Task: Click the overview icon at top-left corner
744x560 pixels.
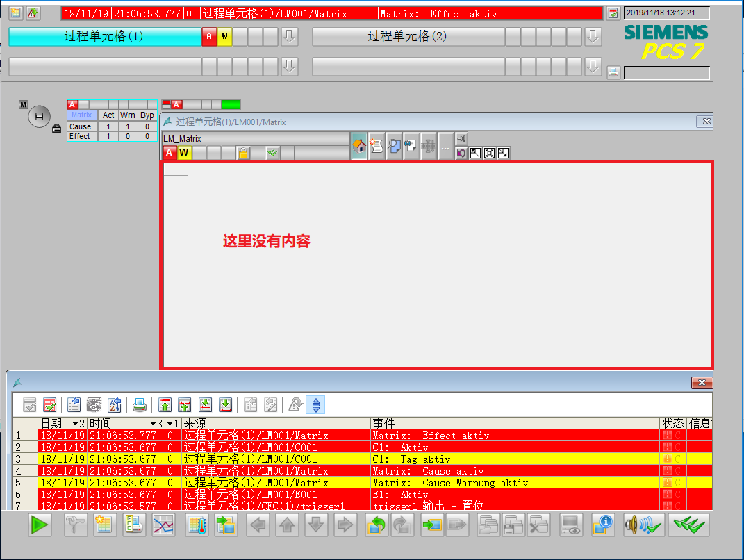Action: [16, 13]
